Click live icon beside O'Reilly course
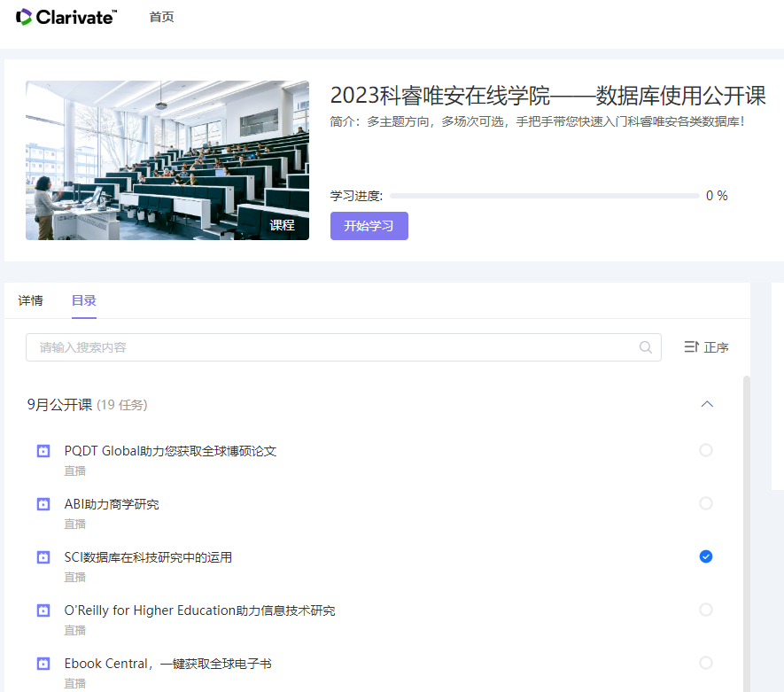Screen dimensions: 784x692 pos(43,610)
